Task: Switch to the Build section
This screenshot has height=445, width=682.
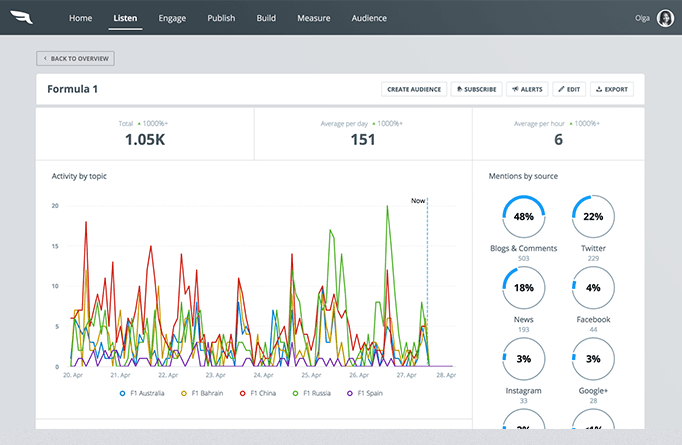Action: pyautogui.click(x=266, y=18)
